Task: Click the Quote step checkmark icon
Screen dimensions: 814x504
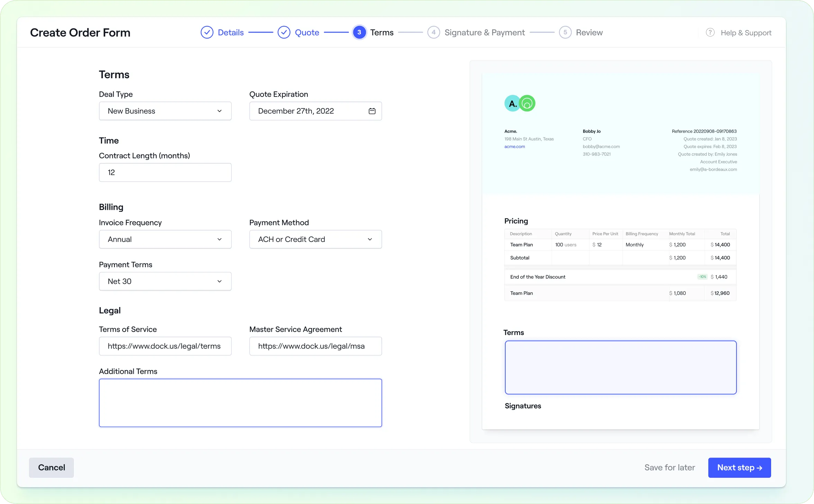Action: [x=284, y=33]
